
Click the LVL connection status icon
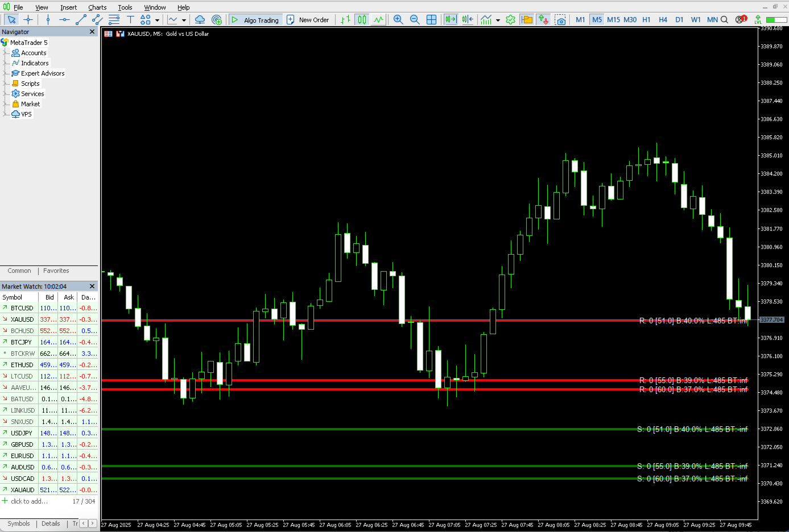(x=758, y=20)
